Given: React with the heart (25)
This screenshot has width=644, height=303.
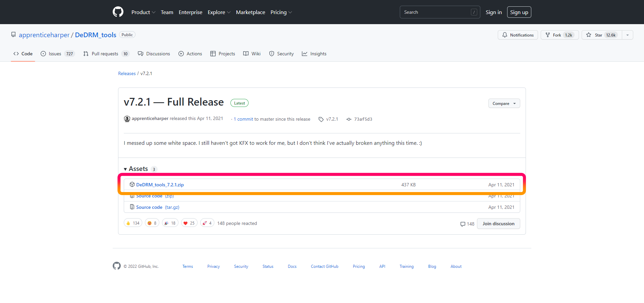Looking at the screenshot, I should point(189,223).
